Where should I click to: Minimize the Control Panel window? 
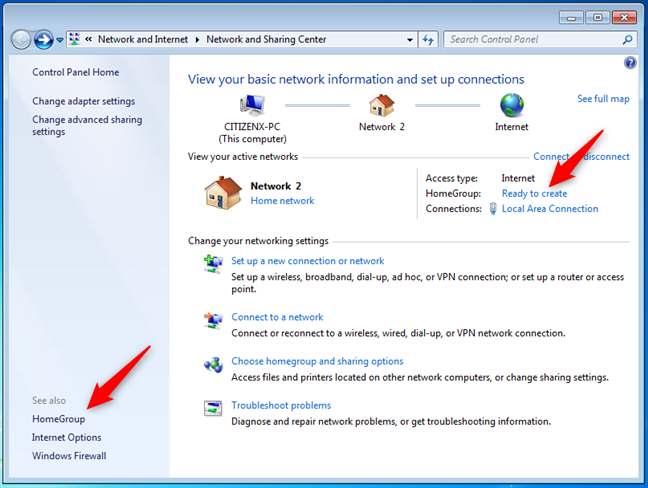[572, 18]
